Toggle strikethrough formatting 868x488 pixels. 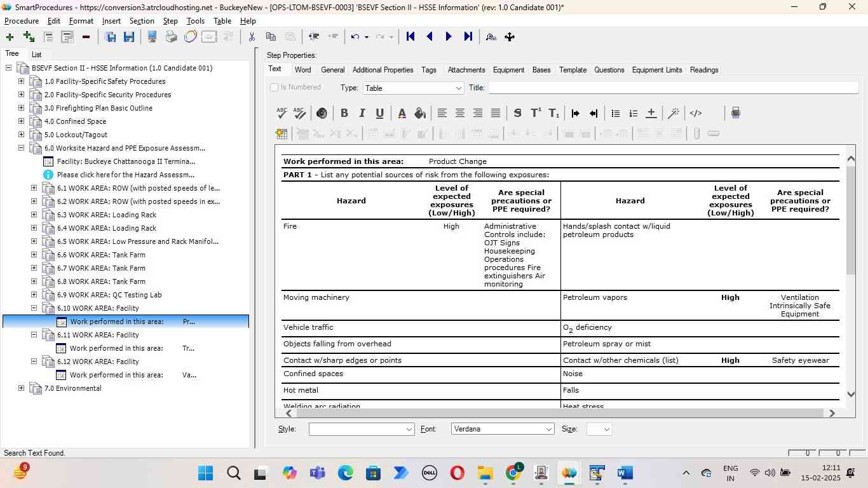tap(518, 113)
